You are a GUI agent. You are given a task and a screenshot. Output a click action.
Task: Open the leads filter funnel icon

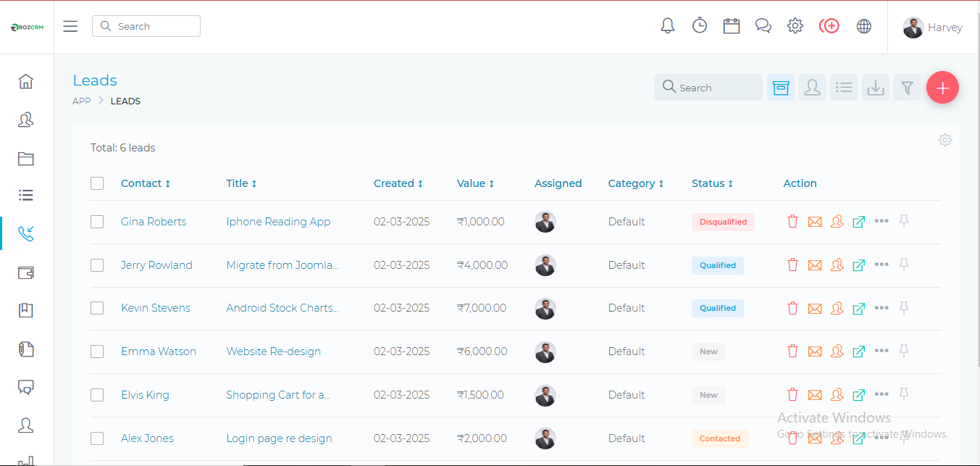pos(906,88)
